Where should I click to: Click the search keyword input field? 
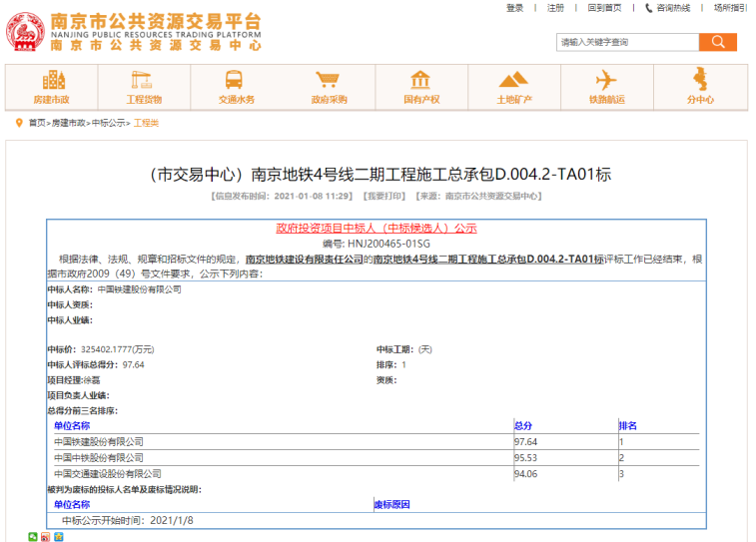626,42
